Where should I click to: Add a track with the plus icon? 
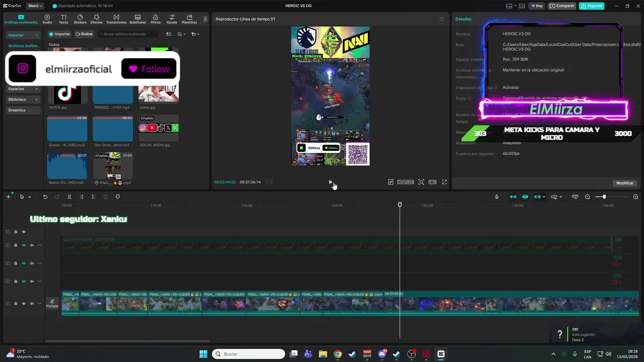8,197
